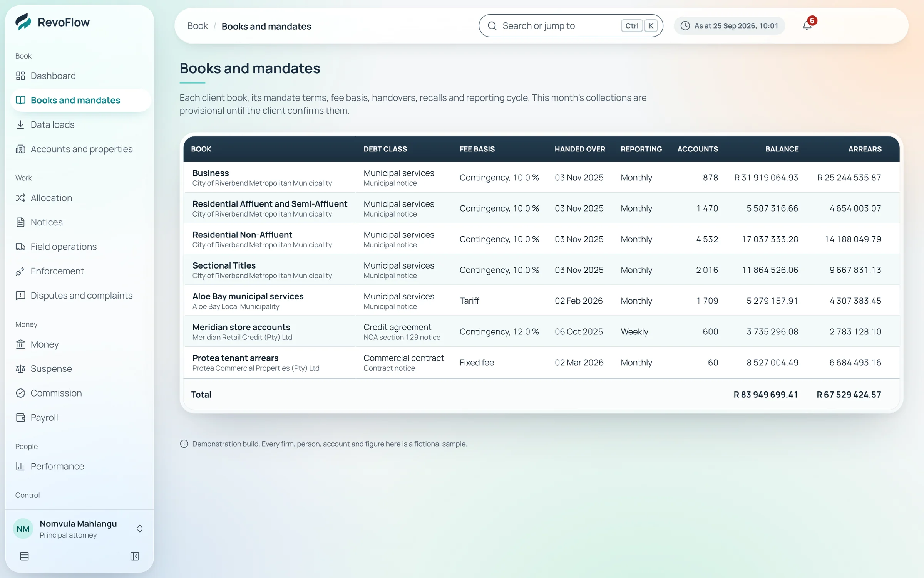Sort by Arrears column header
The height and width of the screenshot is (578, 924).
pyautogui.click(x=865, y=149)
